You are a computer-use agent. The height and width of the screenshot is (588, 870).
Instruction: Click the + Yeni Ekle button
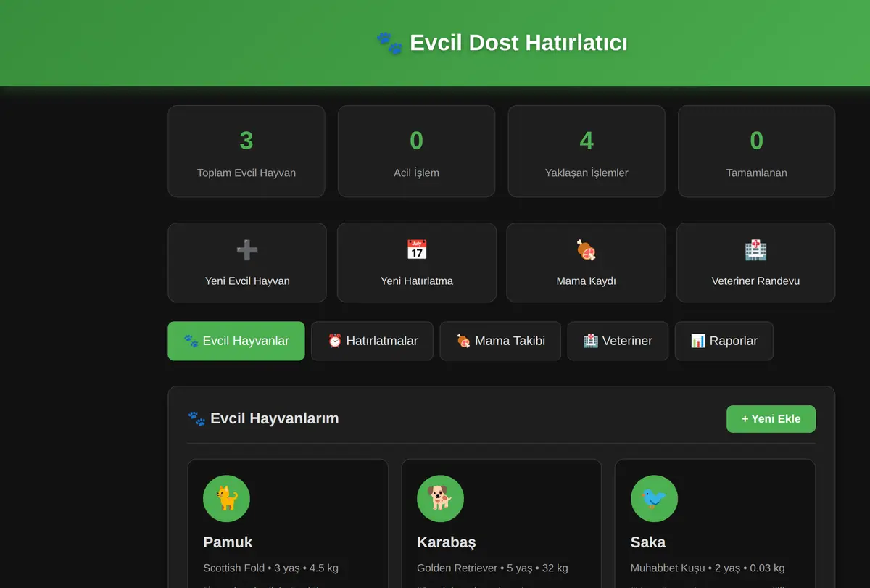pos(771,419)
